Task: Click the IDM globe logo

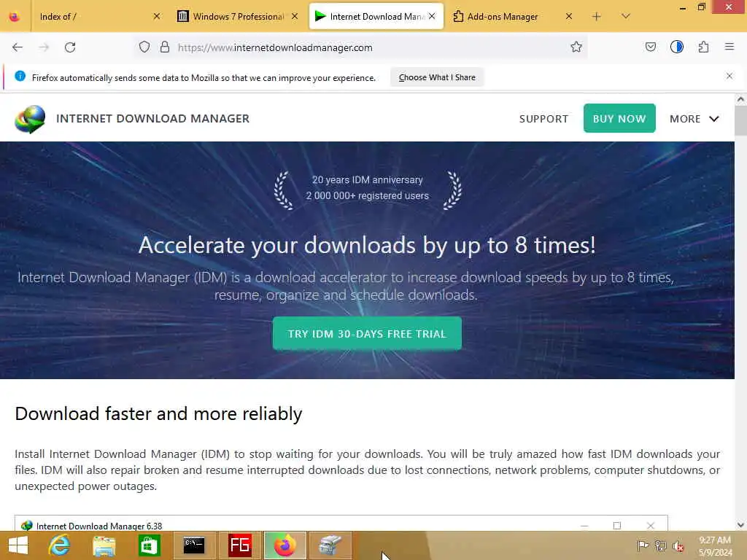Action: coord(30,119)
